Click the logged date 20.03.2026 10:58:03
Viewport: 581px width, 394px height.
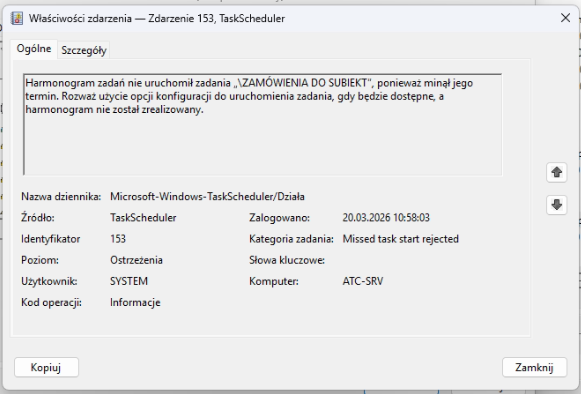pos(386,218)
